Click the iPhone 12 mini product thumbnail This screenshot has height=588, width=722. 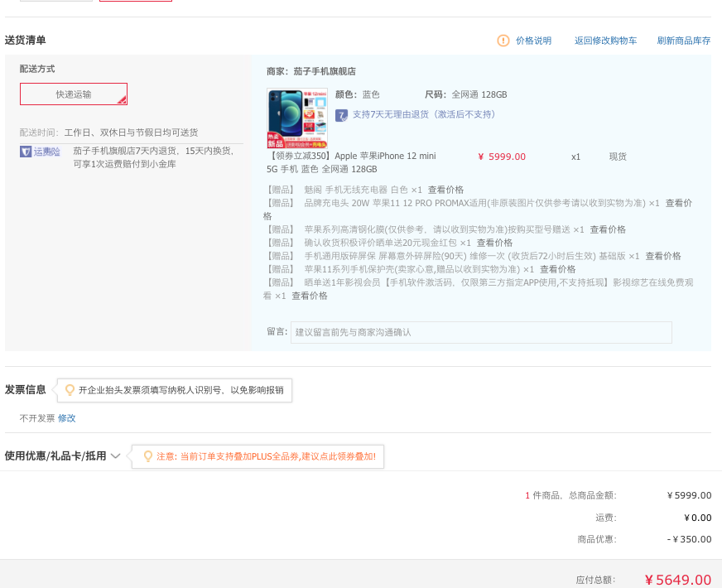pos(297,118)
